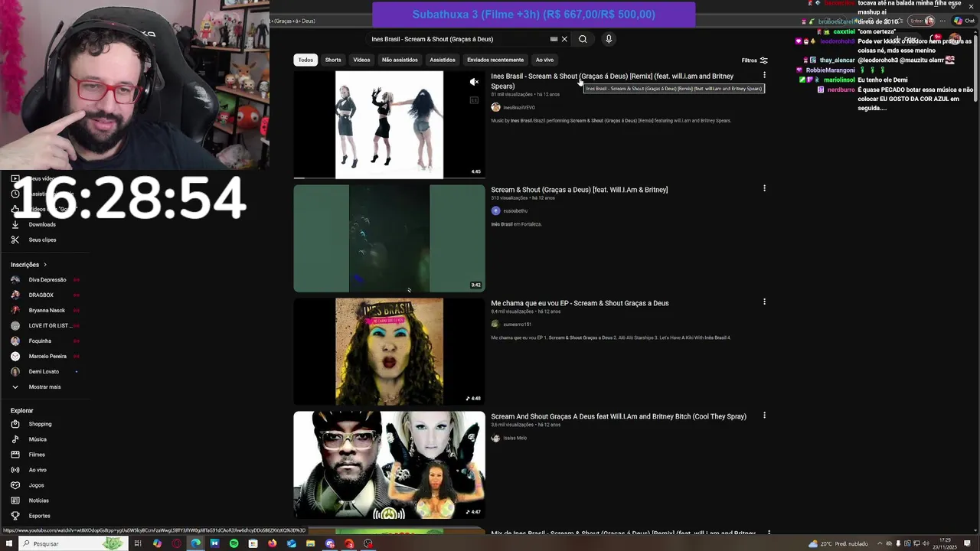Screen dimensions: 980x551
Task: Open Seus clipes scissors icon
Action: coord(15,240)
